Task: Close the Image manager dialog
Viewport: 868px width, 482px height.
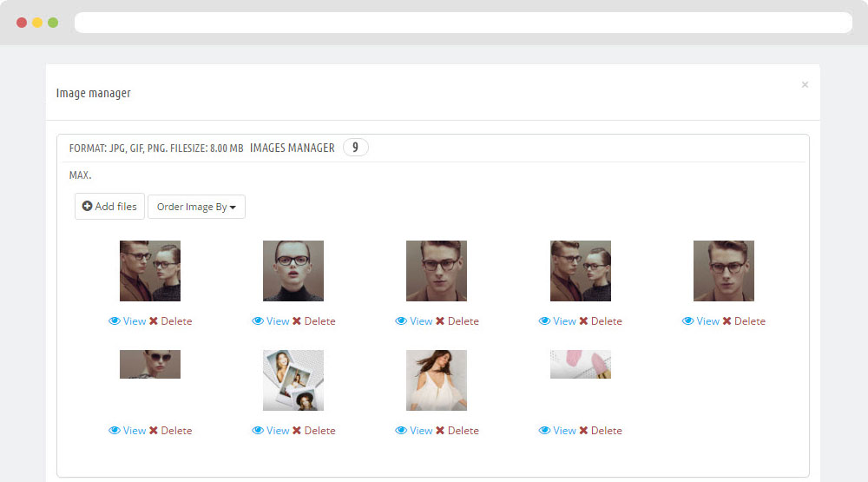Action: [805, 85]
